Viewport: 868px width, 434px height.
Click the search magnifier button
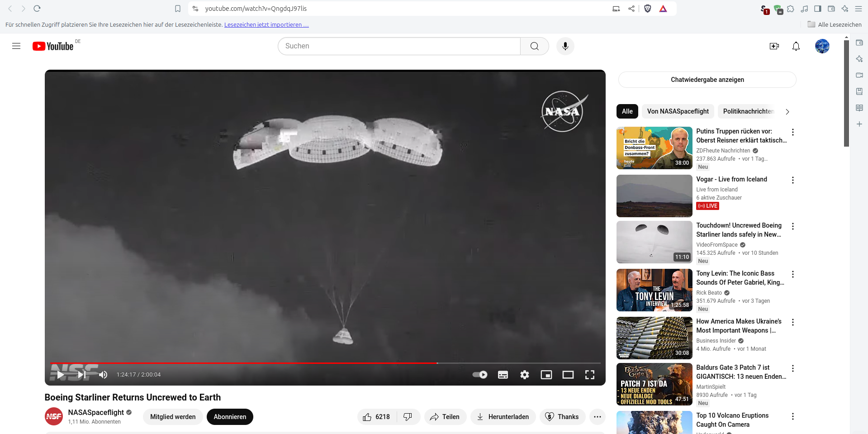pos(535,46)
